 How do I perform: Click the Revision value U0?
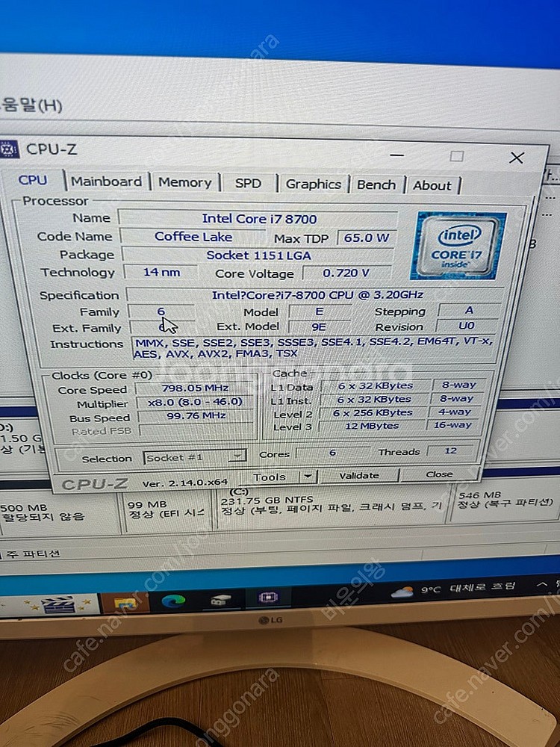click(x=467, y=326)
